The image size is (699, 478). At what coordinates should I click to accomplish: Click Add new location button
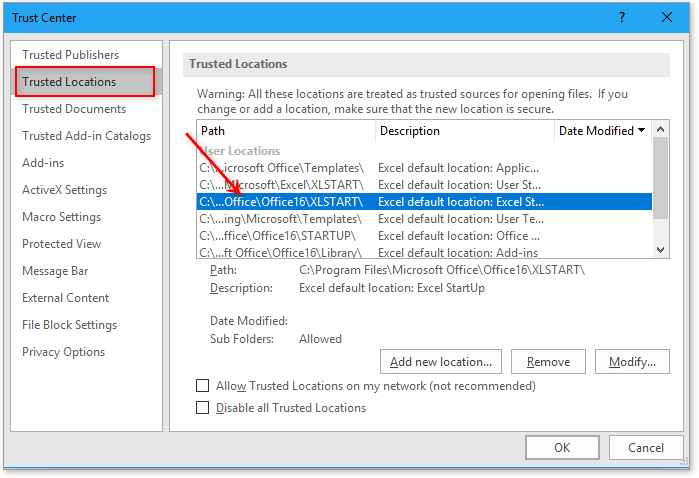(441, 362)
